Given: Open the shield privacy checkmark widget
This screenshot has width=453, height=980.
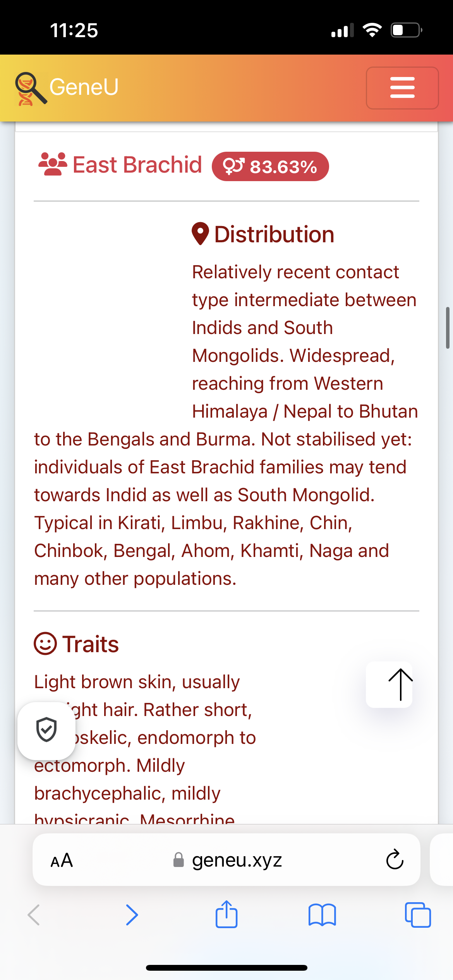Looking at the screenshot, I should 46,731.
